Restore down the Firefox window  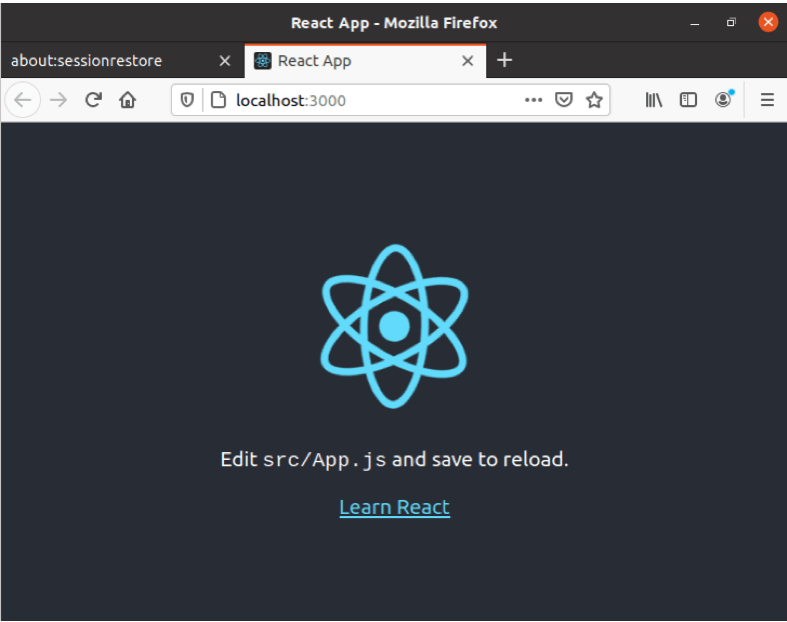(731, 23)
